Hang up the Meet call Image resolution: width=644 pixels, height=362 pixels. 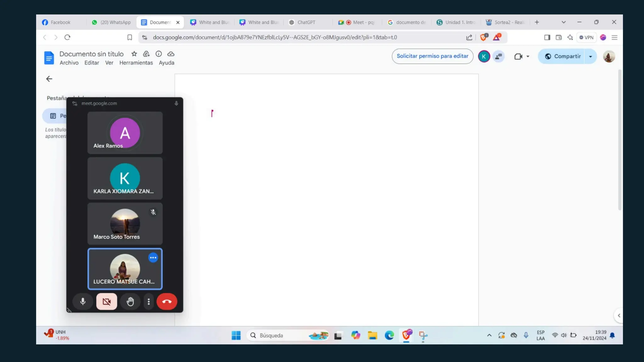167,301
